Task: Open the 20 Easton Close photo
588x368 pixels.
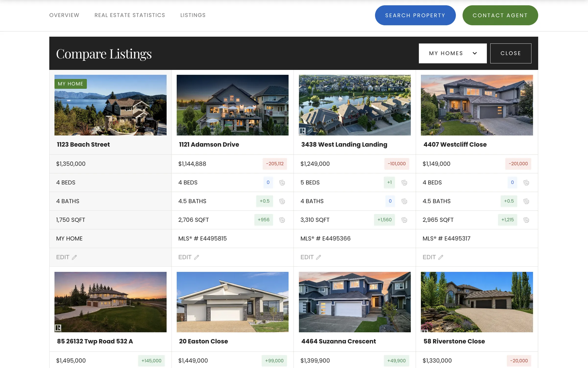Action: pyautogui.click(x=233, y=302)
